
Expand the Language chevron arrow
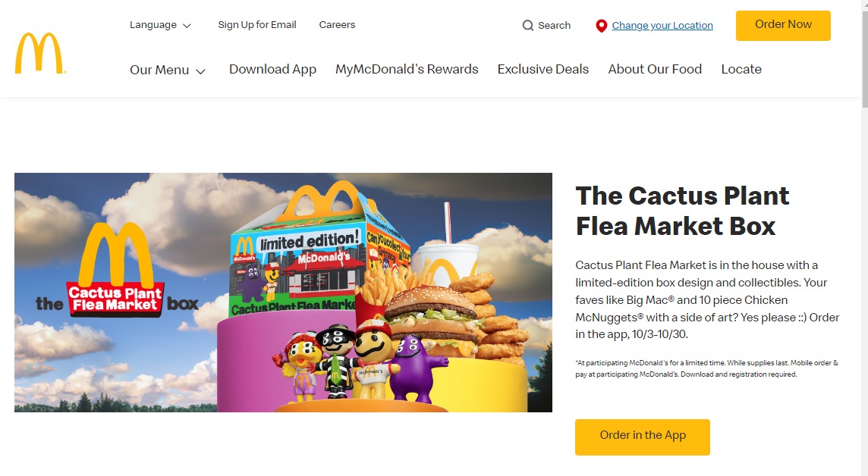[x=187, y=26]
